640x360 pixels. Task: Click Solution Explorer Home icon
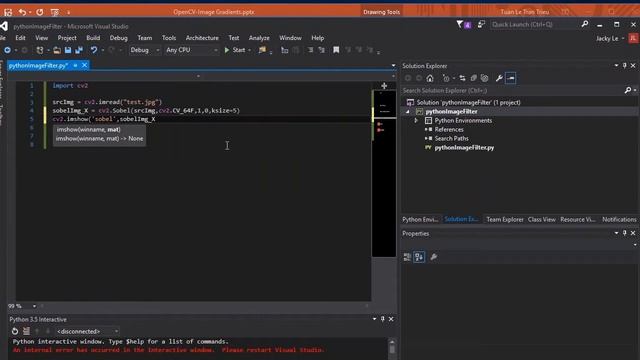[x=430, y=78]
